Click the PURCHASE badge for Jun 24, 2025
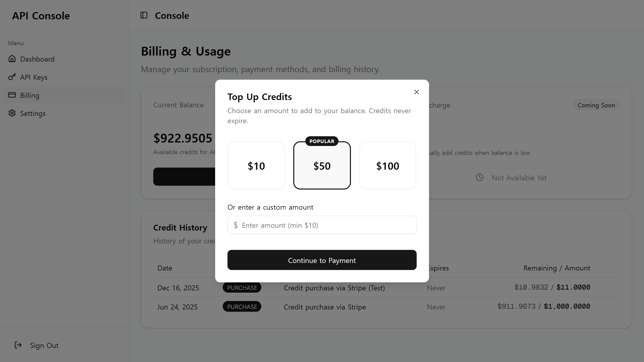This screenshot has width=644, height=362. [242, 307]
